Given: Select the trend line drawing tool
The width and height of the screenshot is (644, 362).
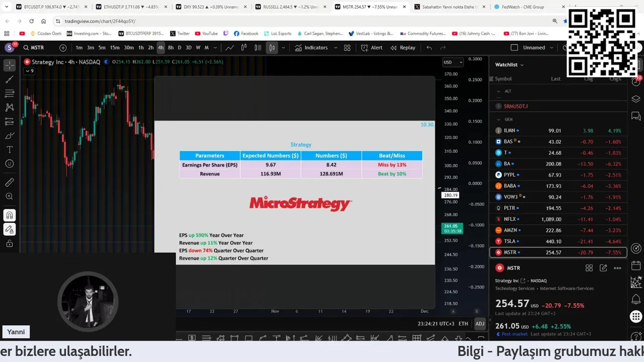Looking at the screenshot, I should 10,79.
